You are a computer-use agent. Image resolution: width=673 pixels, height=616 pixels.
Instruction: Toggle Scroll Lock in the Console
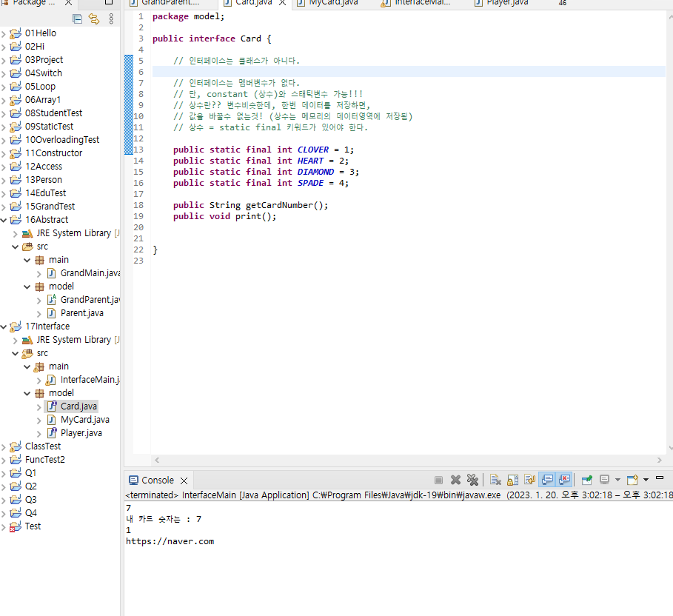[512, 480]
